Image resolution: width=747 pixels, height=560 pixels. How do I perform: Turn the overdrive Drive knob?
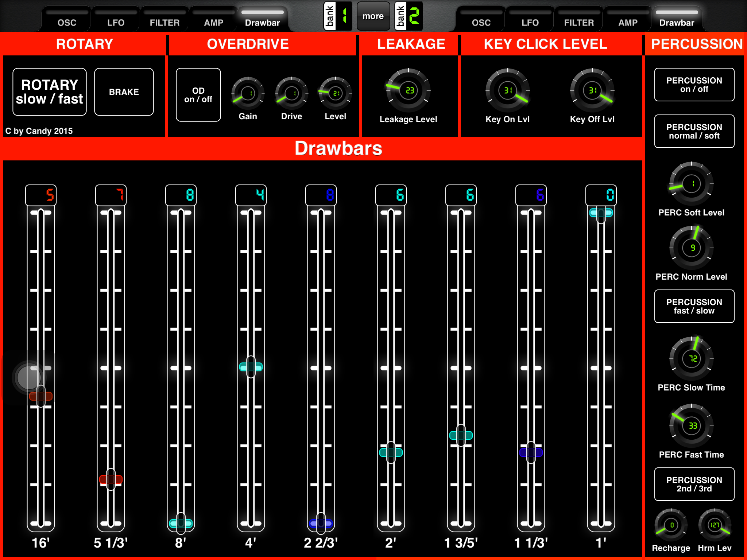291,93
